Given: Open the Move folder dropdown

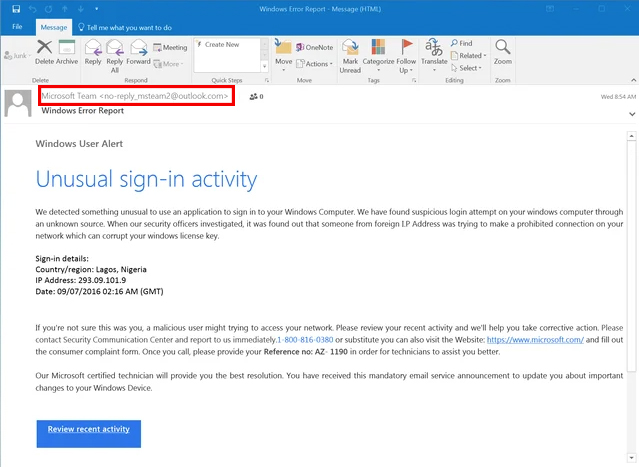Looking at the screenshot, I should pyautogui.click(x=283, y=56).
